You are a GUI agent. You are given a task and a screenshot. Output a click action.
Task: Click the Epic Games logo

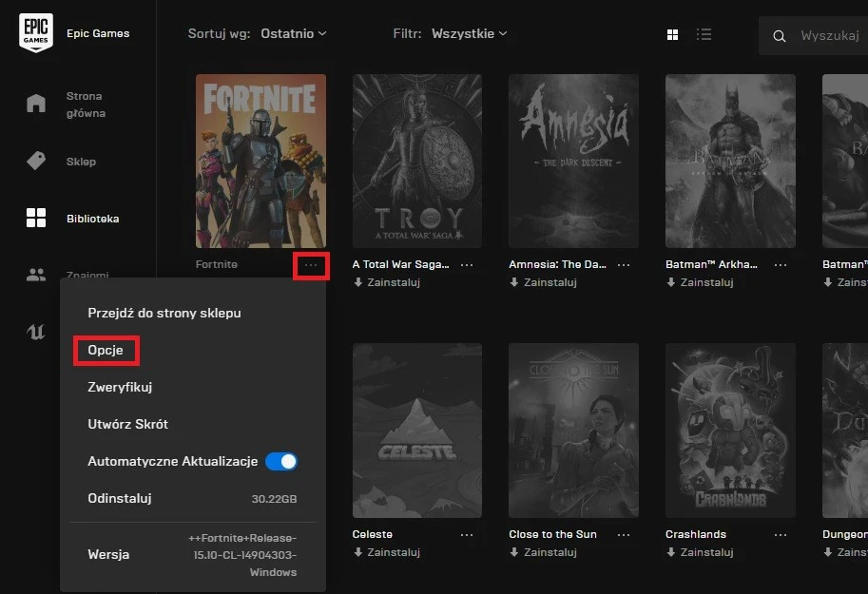[x=36, y=33]
